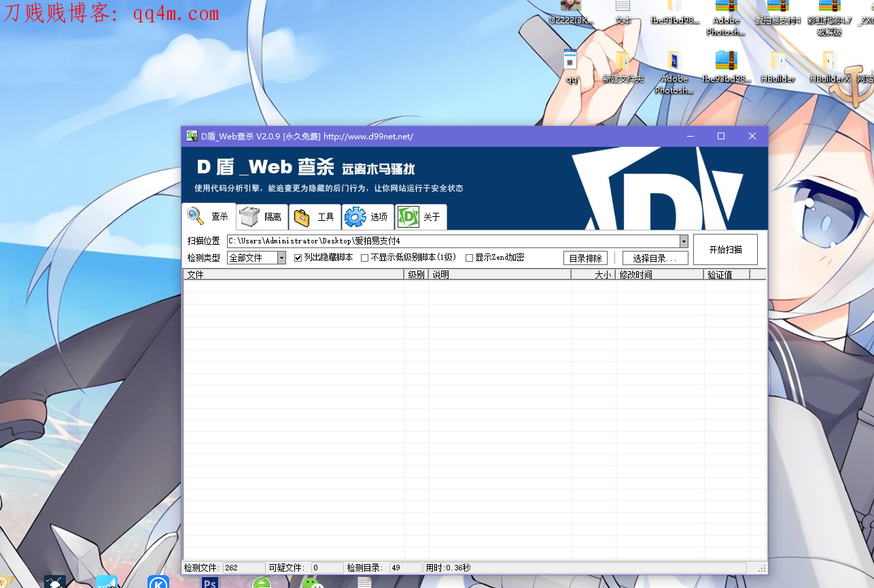Open the 查杀 scan tab
Screen dimensions: 874x588
coord(209,217)
